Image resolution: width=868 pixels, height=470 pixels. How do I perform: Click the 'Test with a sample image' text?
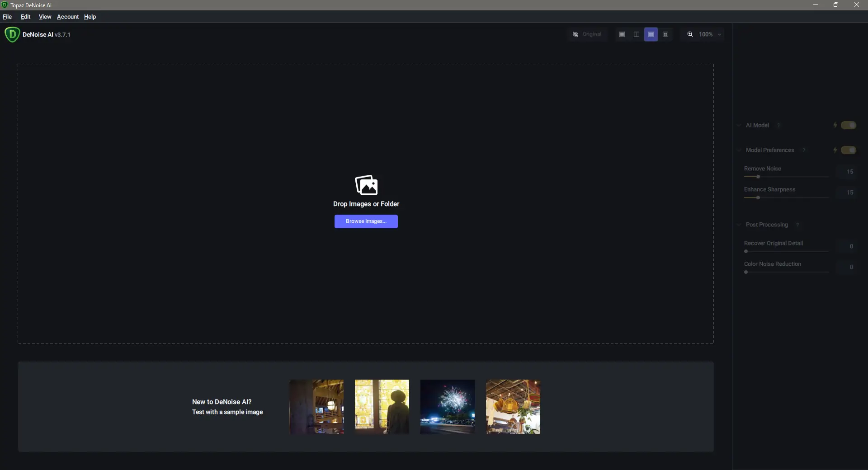[x=227, y=412]
